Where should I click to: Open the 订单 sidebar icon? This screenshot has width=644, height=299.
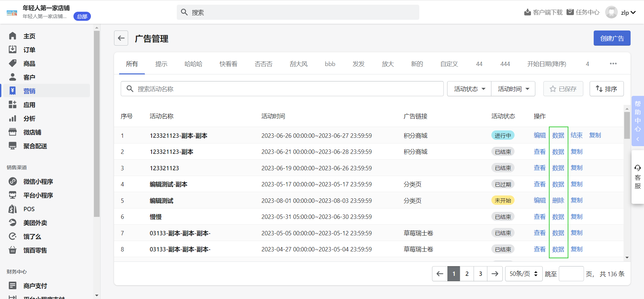(x=12, y=50)
